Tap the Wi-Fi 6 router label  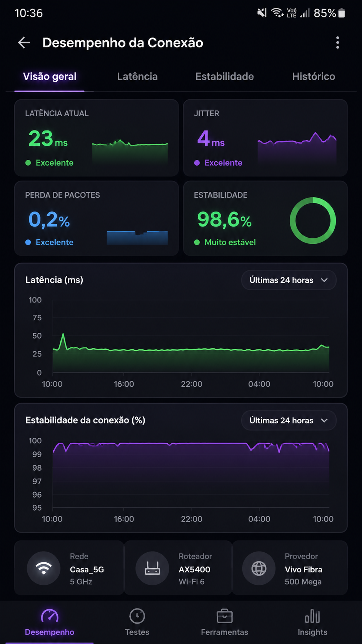tap(192, 582)
